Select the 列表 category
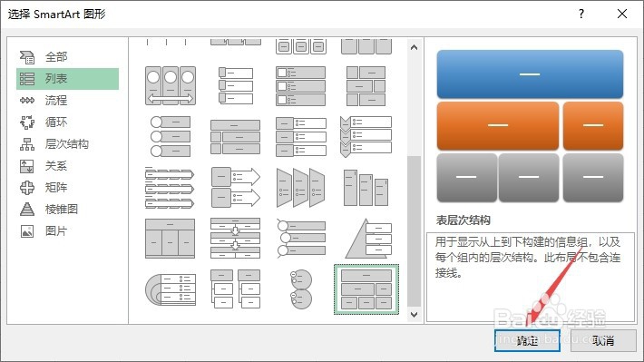Viewport: 644px width, 362px height. 67,79
